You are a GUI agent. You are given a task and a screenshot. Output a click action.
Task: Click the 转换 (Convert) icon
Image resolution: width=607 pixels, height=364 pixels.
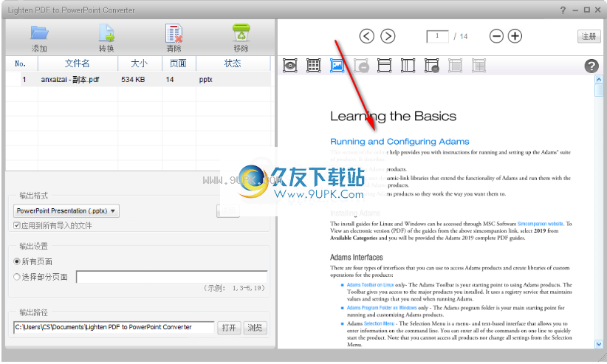click(x=106, y=33)
